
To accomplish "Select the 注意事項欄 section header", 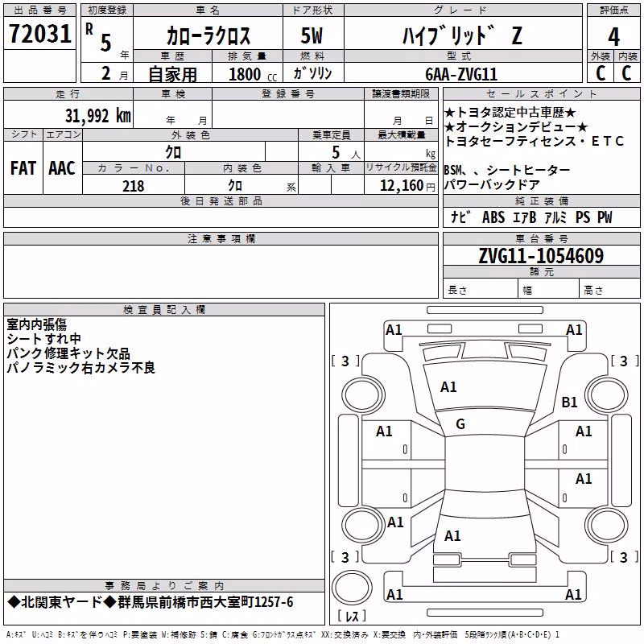I will tap(221, 238).
